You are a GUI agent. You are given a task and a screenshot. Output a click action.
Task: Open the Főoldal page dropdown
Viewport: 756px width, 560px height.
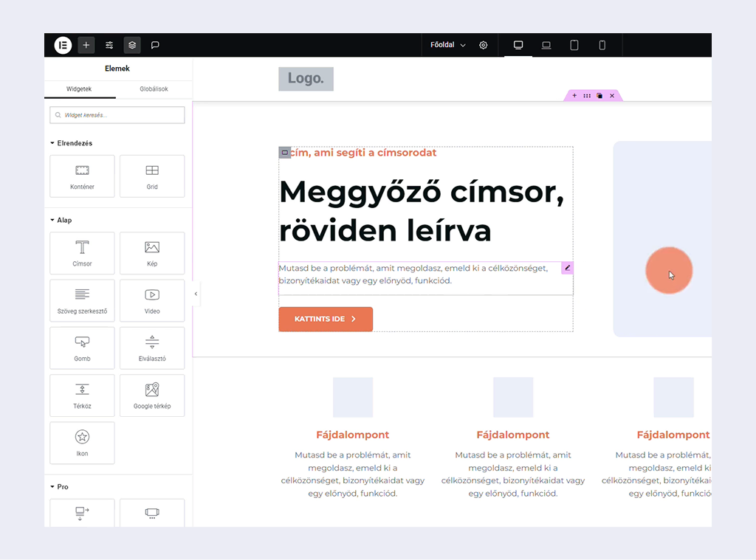(448, 45)
